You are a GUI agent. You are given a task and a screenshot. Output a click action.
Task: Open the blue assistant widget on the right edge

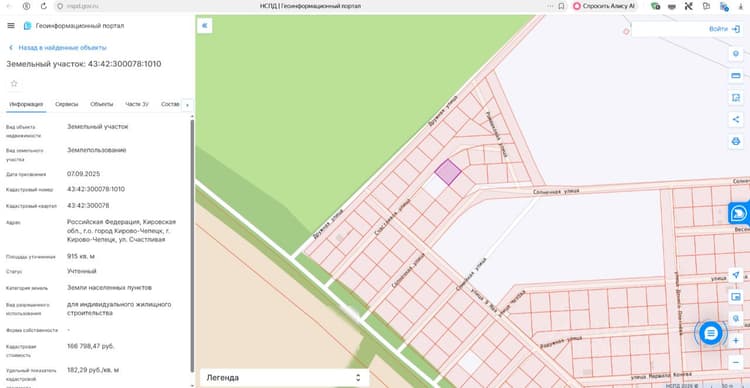point(739,214)
